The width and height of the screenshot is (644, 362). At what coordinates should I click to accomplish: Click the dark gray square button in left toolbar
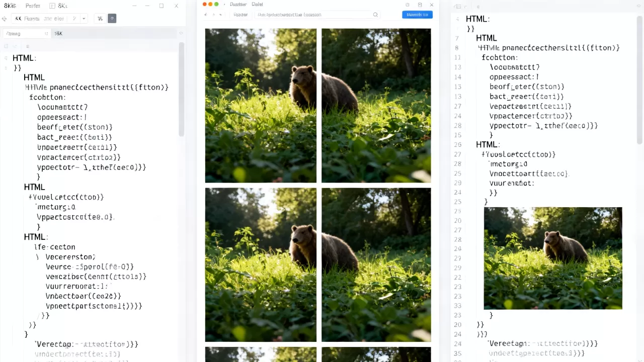coord(112,19)
